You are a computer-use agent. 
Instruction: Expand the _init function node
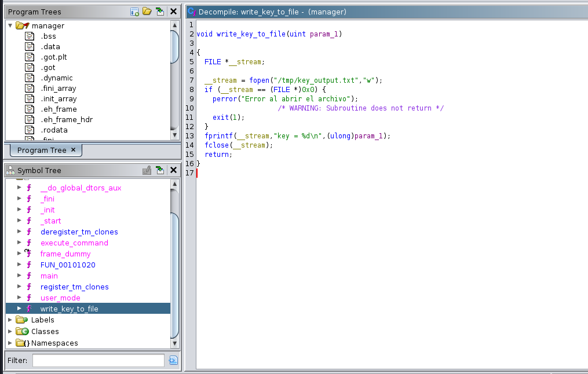point(19,210)
